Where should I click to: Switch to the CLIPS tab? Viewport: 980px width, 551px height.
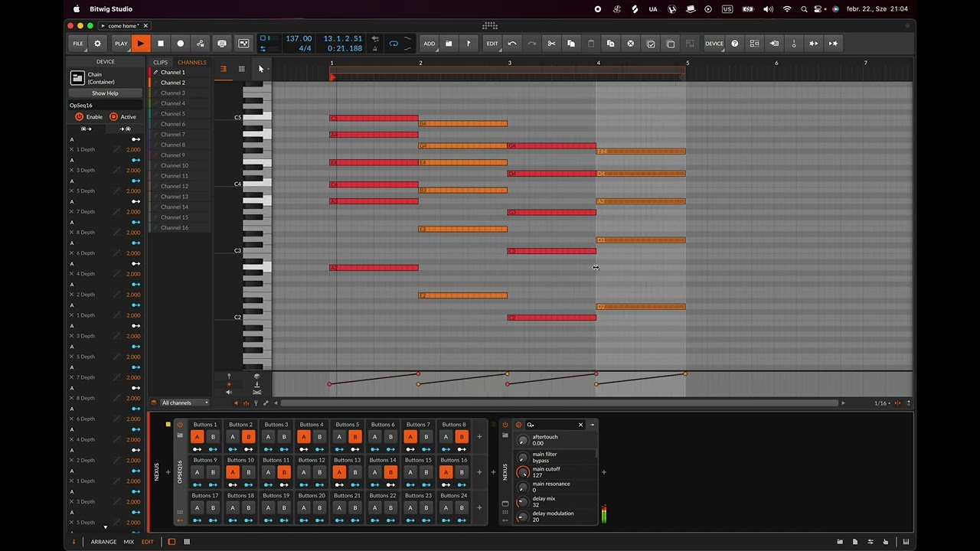[160, 62]
